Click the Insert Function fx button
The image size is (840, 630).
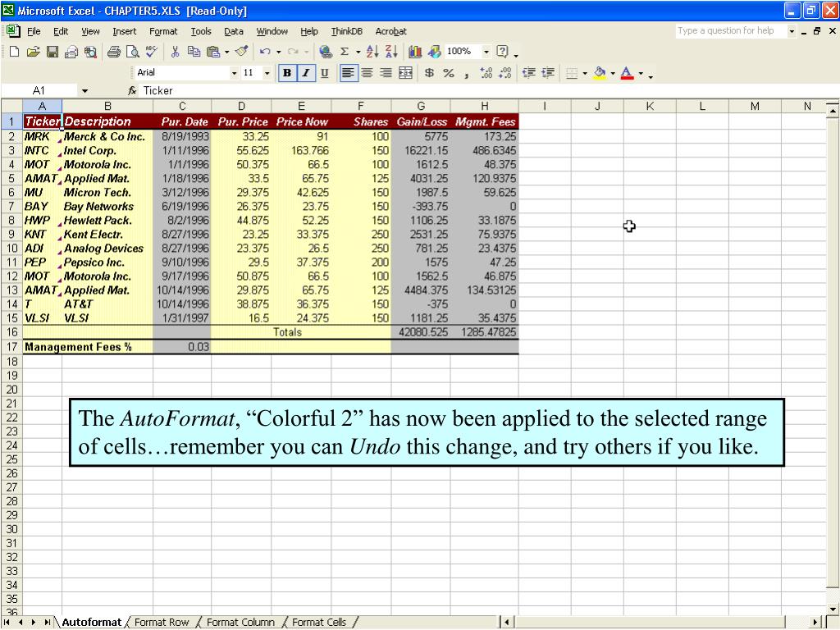click(132, 91)
